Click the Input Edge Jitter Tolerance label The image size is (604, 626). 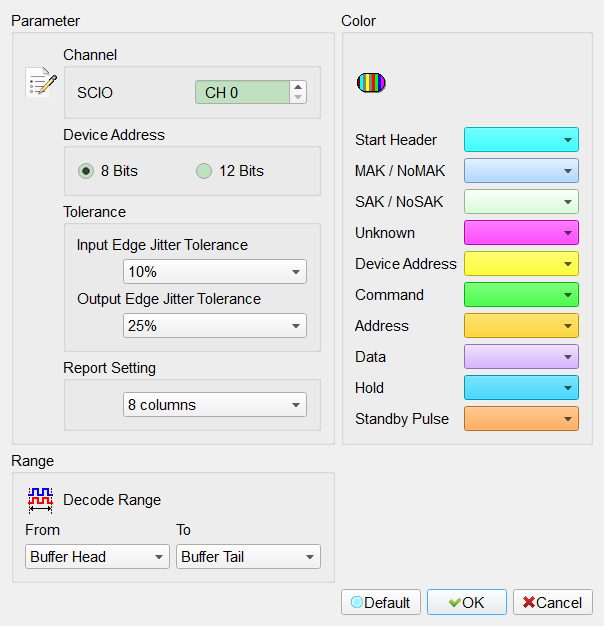[x=162, y=245]
